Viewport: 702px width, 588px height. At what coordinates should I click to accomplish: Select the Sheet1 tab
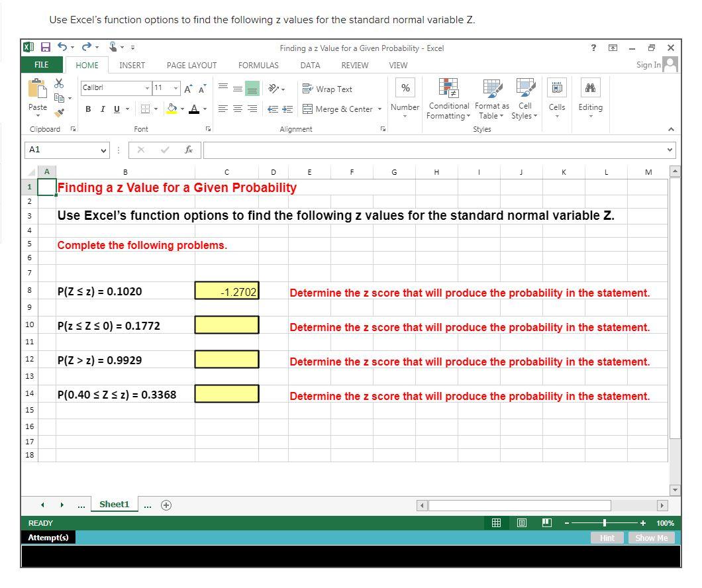click(x=114, y=504)
